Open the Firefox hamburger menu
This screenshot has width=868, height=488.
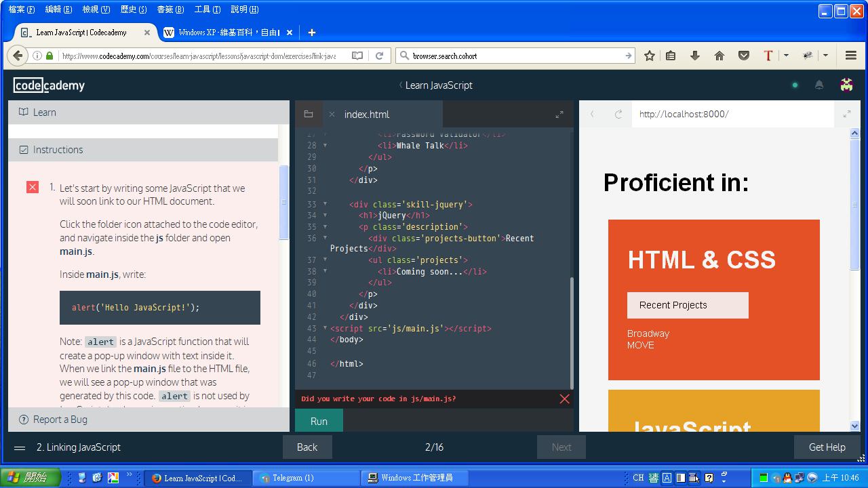tap(851, 56)
